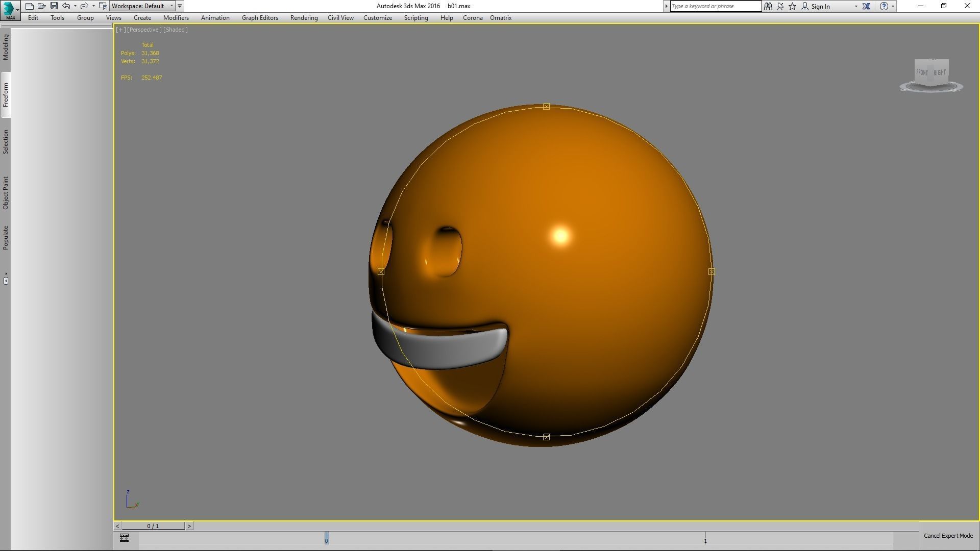This screenshot has width=980, height=551.
Task: Open the Scripting menu
Action: click(x=416, y=18)
